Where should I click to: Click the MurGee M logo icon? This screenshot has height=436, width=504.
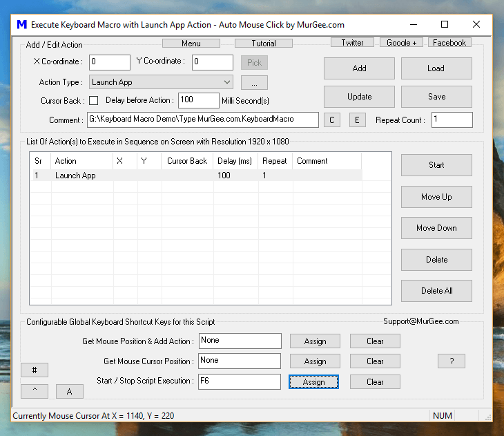pos(22,24)
